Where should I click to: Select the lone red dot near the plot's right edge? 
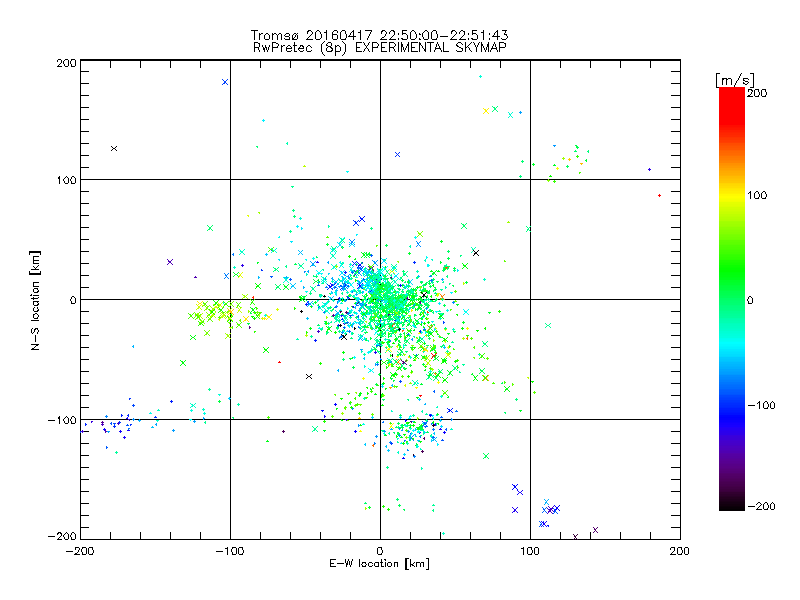659,195
